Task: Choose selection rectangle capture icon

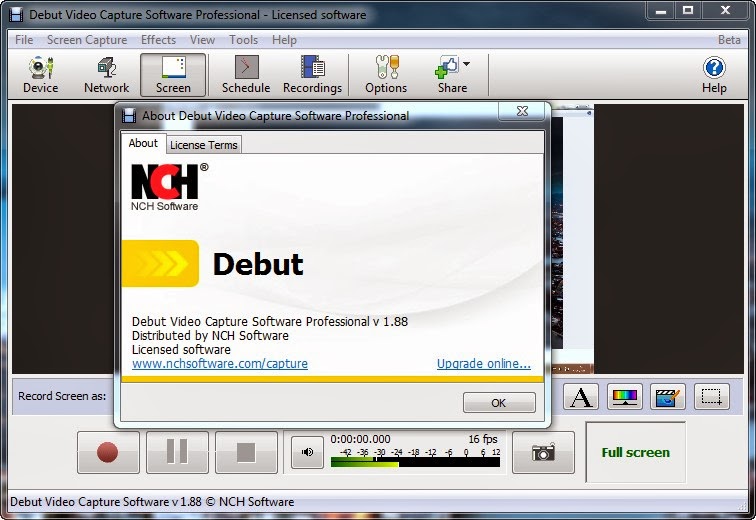Action: [712, 397]
